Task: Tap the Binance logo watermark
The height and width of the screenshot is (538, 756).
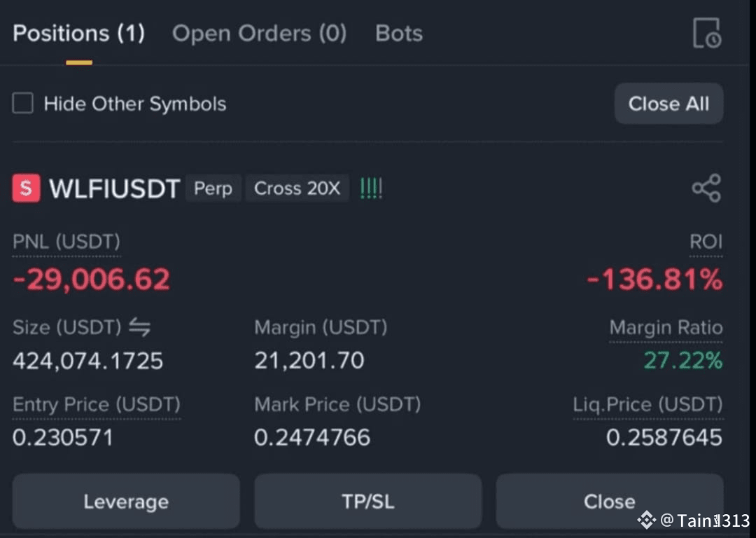Action: coord(647,520)
